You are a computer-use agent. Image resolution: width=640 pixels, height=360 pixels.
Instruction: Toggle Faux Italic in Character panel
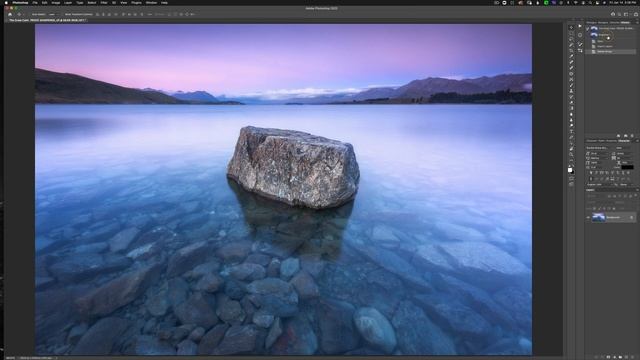tap(596, 172)
